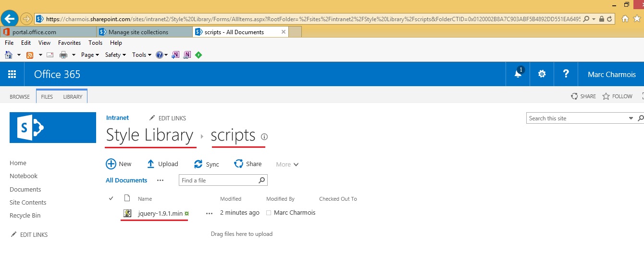Click the RSS feeds toolbar icon
This screenshot has width=644, height=259.
tap(30, 55)
